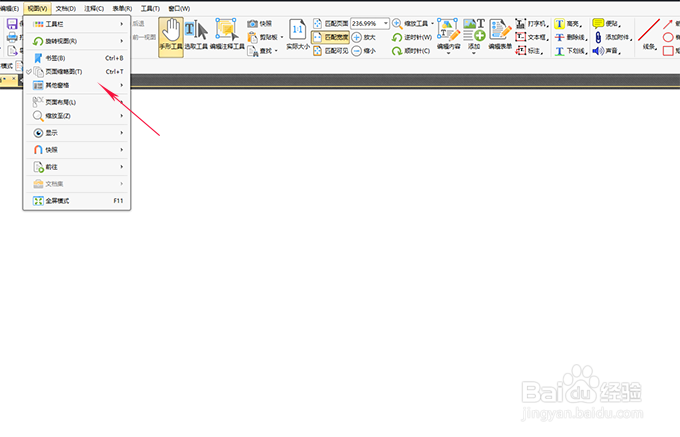Select the Zoom Tool (缩放工具) magnifier
Image resolution: width=680 pixels, height=437 pixels.
[410, 23]
